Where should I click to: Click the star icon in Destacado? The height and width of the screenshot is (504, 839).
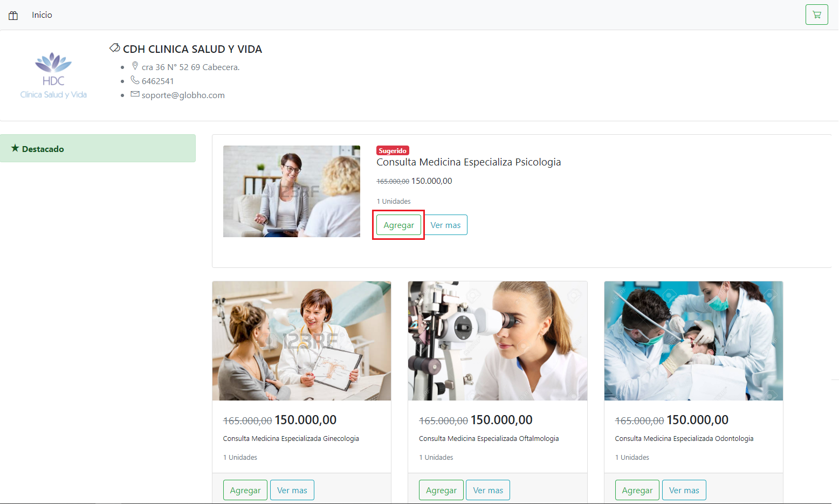15,148
